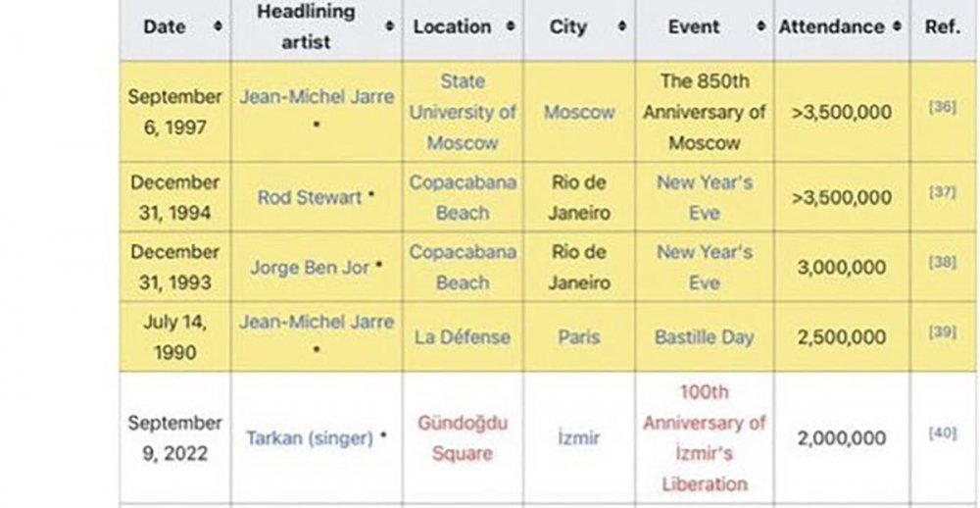
Task: Sort table by Date column arrows
Action: [216, 27]
